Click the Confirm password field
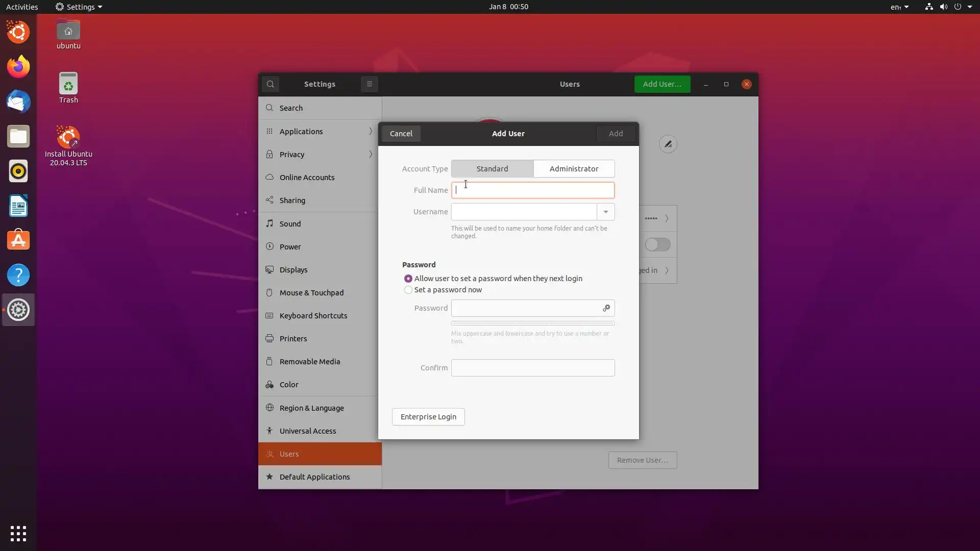Screen dimensions: 980x551 click(533, 368)
